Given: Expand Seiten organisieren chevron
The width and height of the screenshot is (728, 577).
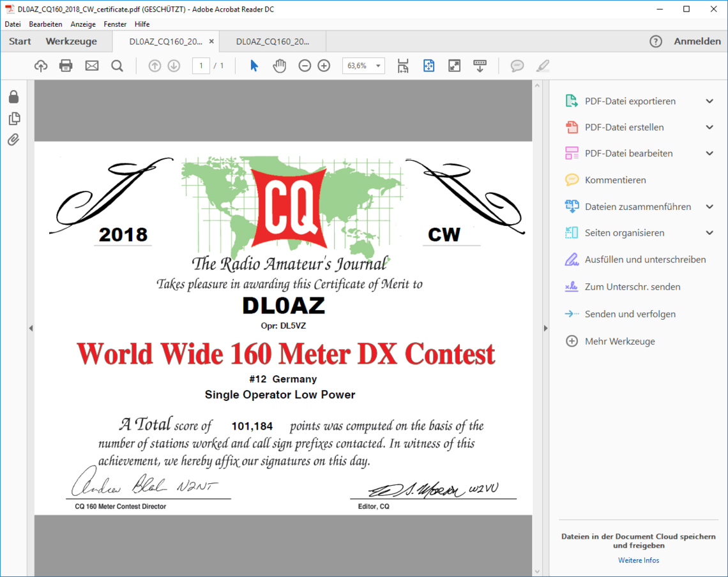Looking at the screenshot, I should coord(709,232).
